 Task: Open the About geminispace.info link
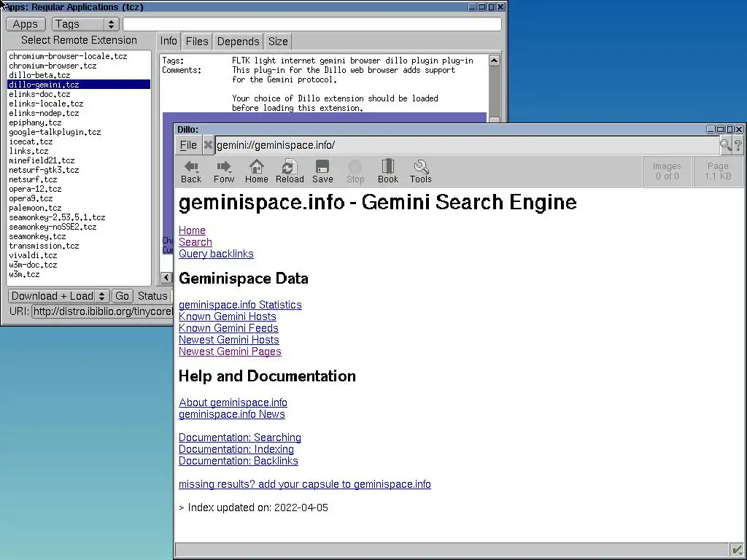(233, 402)
